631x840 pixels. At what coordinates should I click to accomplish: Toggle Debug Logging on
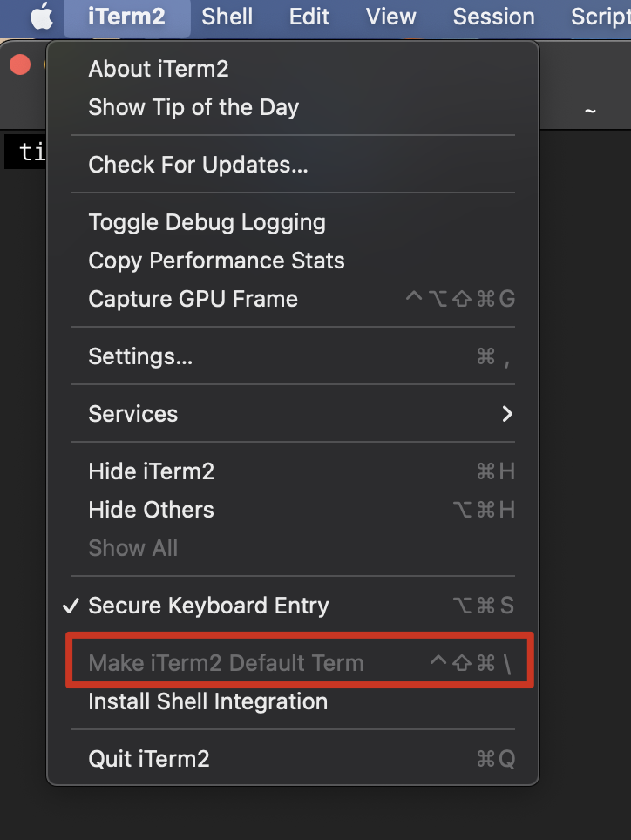[293, 222]
